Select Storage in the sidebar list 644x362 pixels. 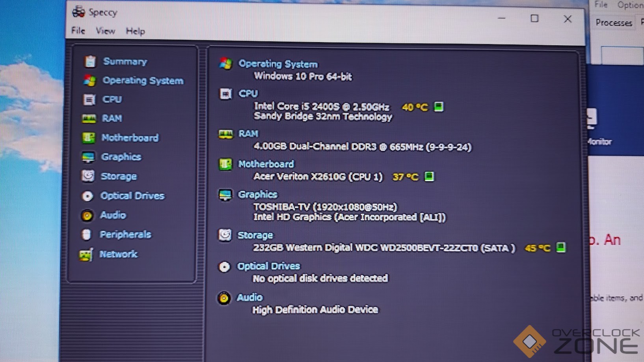pos(119,176)
